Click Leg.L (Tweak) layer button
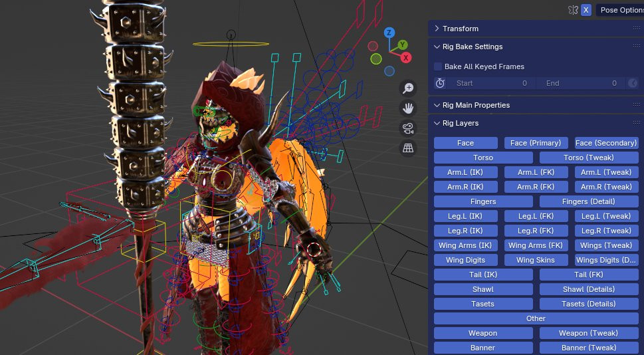The image size is (644, 355). pyautogui.click(x=606, y=216)
